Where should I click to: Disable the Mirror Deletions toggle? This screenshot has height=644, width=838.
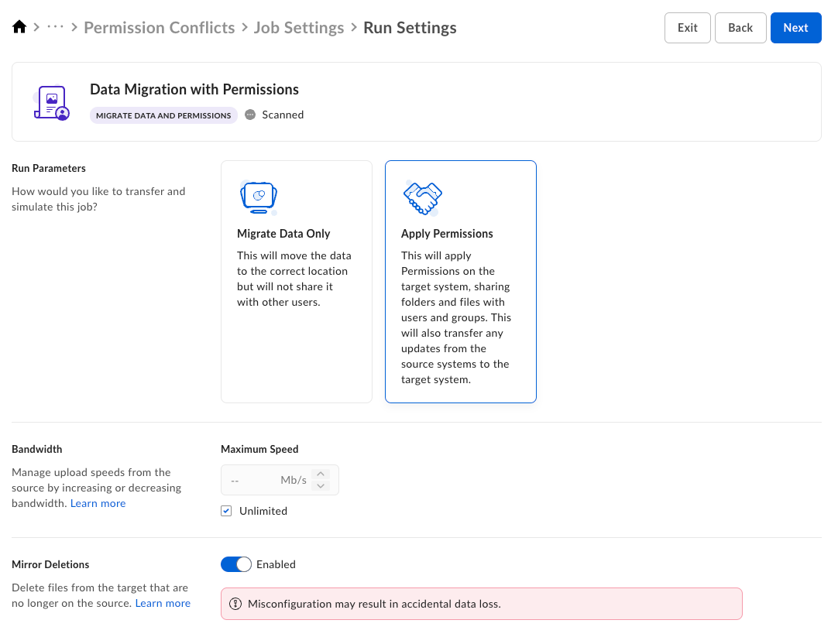[x=235, y=564]
